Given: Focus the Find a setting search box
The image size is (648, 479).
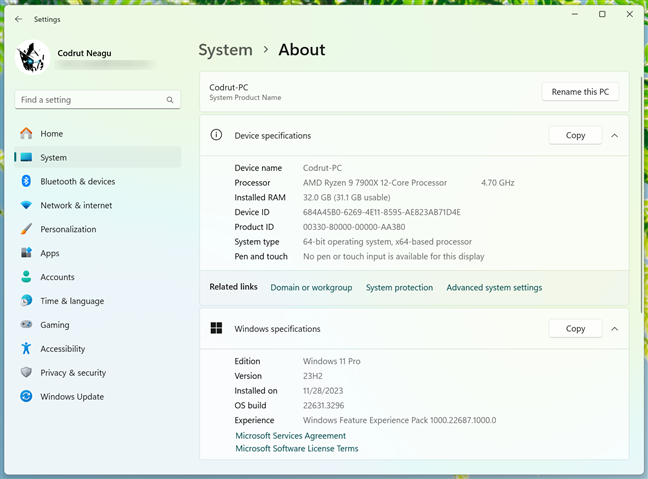Looking at the screenshot, I should [98, 100].
